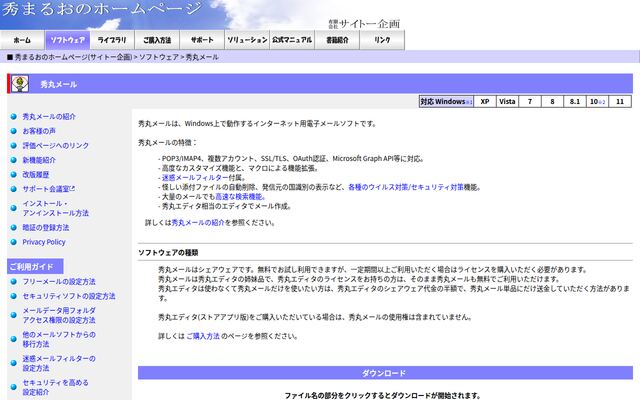This screenshot has height=400, width=640.
Task: Click the 秀まるおのホームページ site title banner
Action: click(x=102, y=8)
